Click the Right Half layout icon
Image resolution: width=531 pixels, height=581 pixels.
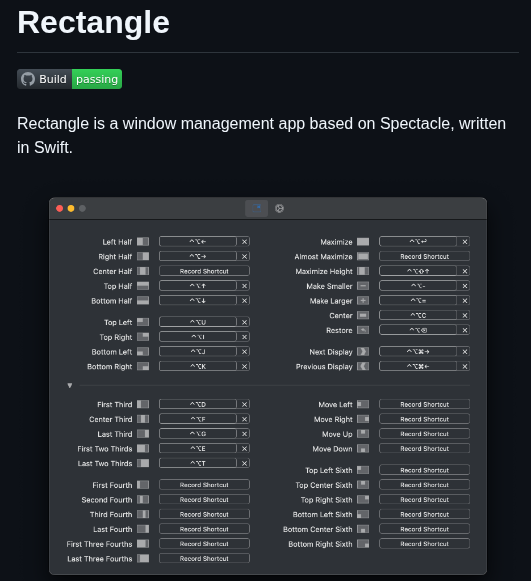point(143,256)
